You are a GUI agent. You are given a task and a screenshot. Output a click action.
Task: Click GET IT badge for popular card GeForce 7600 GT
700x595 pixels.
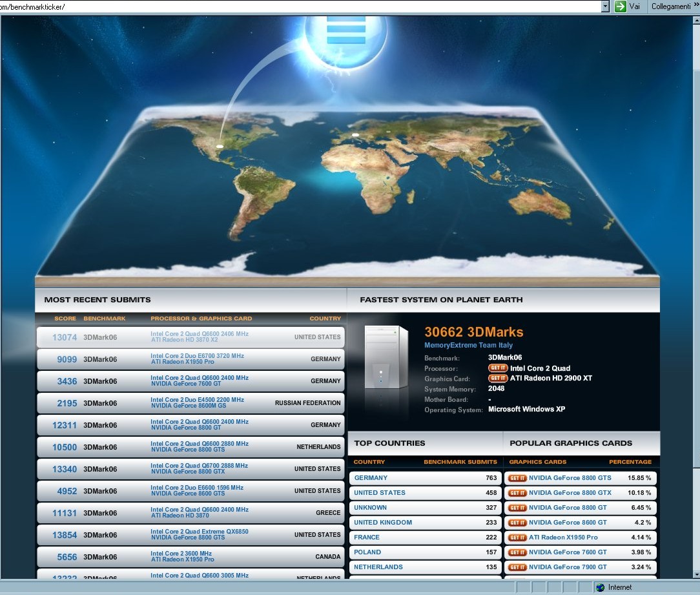pos(517,552)
